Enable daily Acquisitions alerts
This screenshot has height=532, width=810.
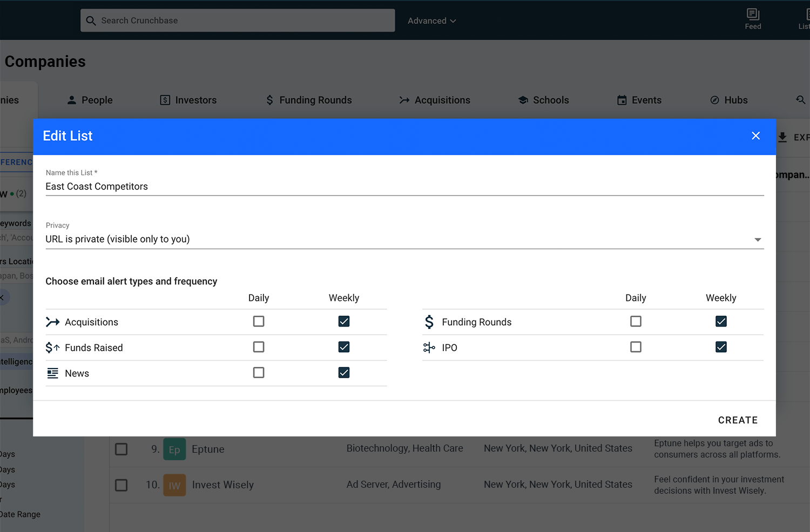point(259,322)
